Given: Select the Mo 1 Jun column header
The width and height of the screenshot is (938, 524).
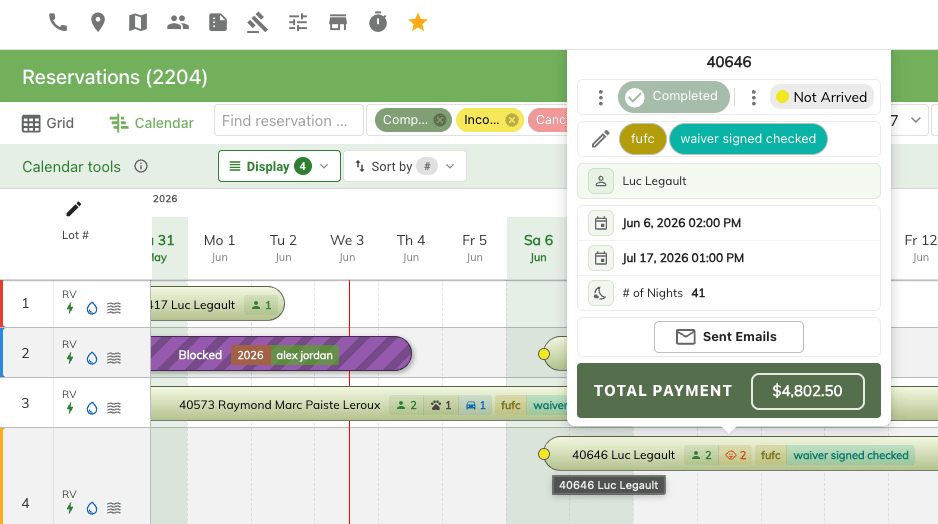Looking at the screenshot, I should pos(220,248).
